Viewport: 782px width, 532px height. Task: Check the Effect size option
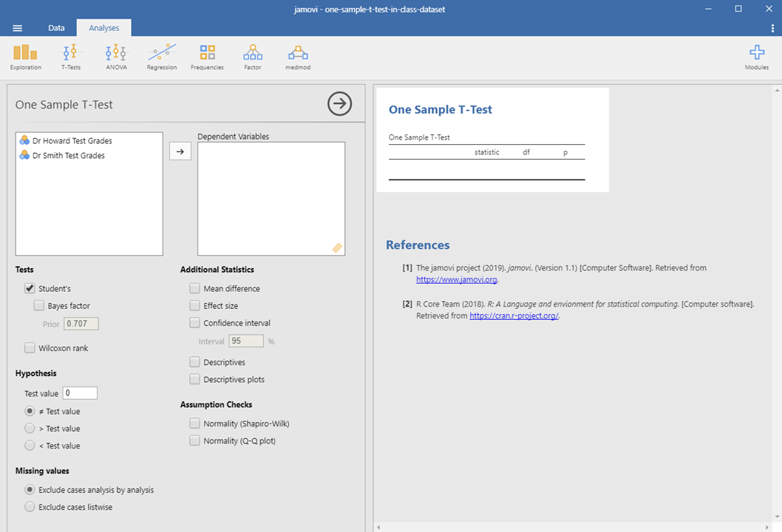point(195,306)
